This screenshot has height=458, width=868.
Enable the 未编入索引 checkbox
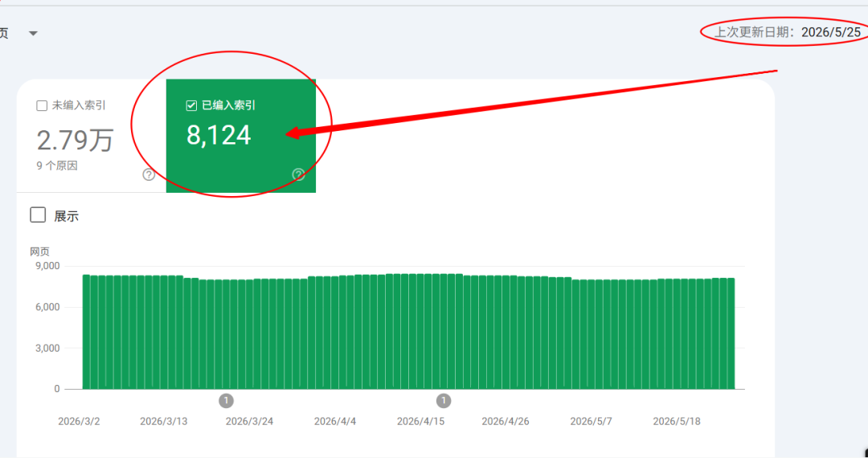[x=42, y=105]
